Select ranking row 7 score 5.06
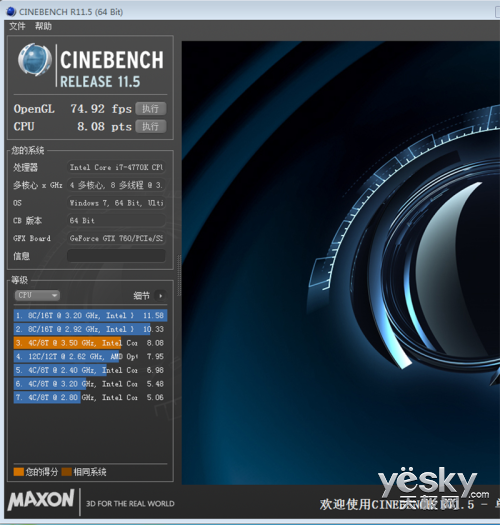 90,397
